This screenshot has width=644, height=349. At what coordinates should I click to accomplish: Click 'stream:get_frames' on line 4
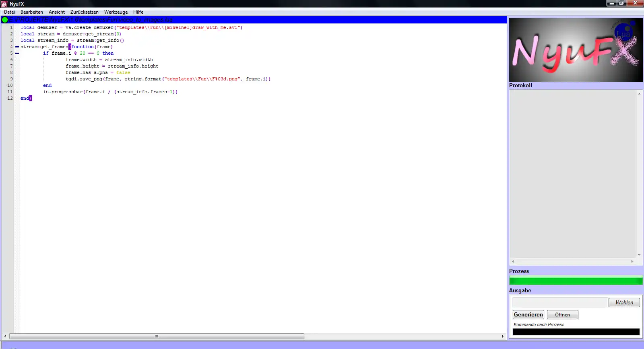coord(44,47)
